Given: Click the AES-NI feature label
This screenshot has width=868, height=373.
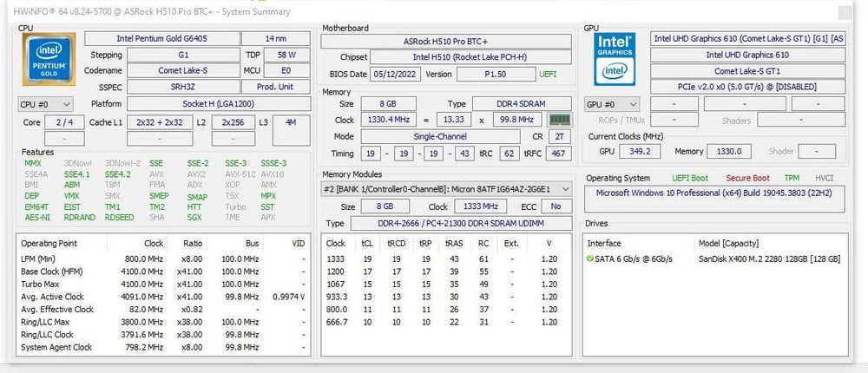Looking at the screenshot, I should coord(37,218).
